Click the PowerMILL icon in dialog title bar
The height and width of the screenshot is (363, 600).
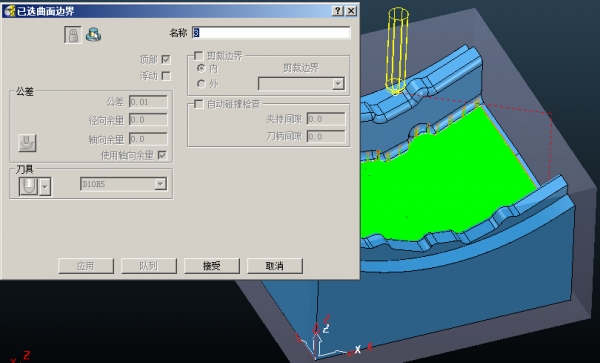9,11
